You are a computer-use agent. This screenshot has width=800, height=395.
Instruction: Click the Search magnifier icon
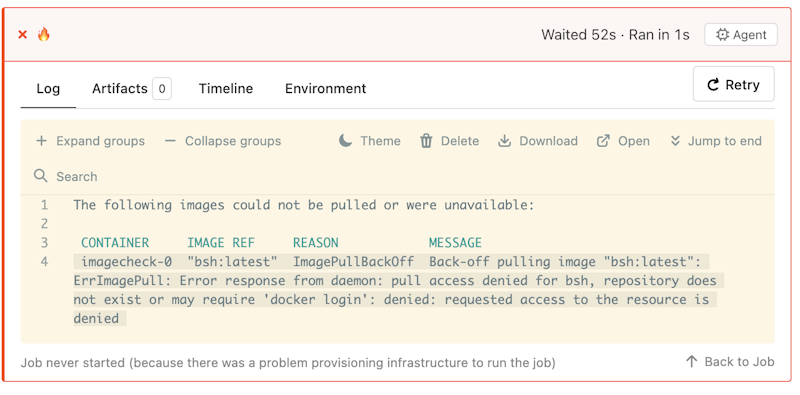point(40,176)
